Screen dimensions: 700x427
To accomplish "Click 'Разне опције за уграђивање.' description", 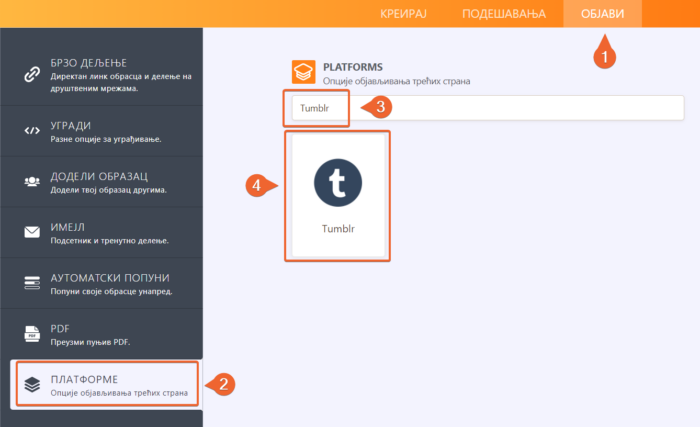I will coord(106,139).
